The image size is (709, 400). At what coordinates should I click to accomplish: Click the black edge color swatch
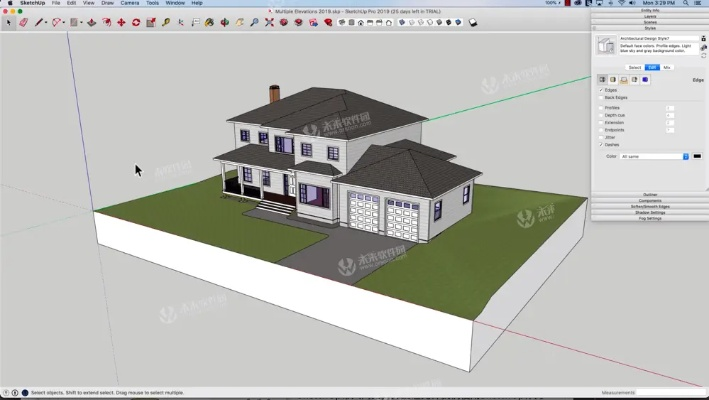tap(697, 156)
